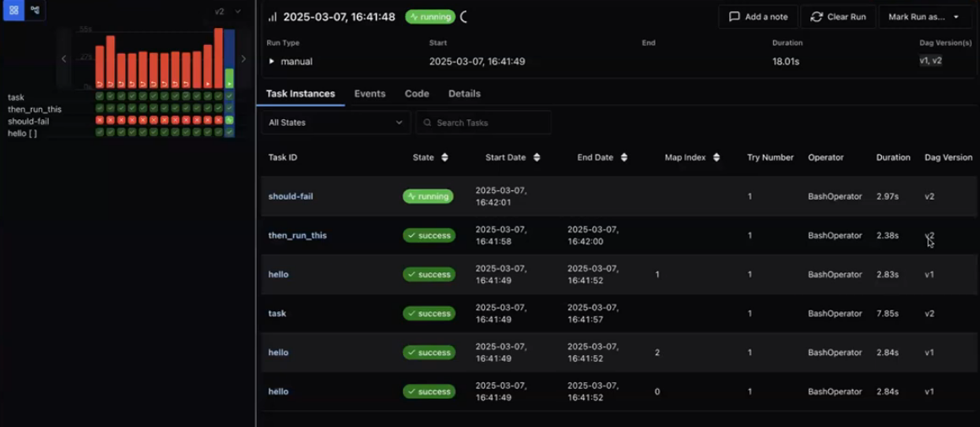This screenshot has height=427, width=980.
Task: Expand the Mark Run as dropdown
Action: 924,17
